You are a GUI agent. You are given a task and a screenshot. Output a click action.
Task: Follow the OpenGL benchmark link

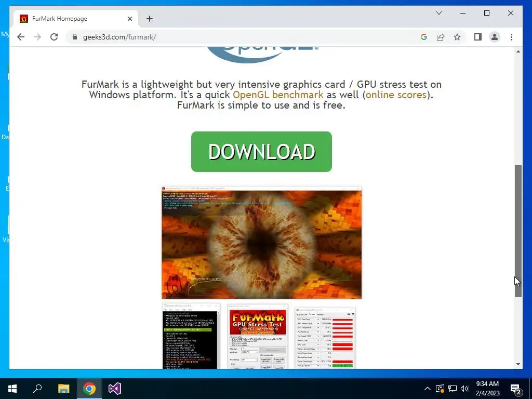[278, 95]
